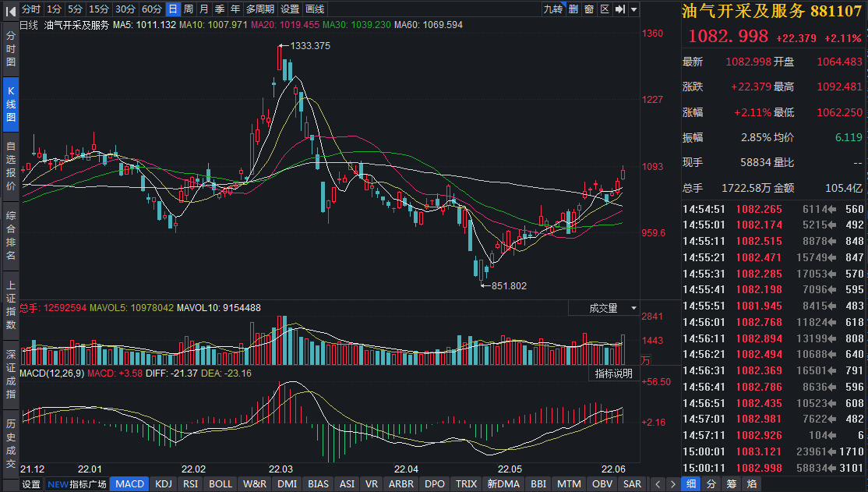Click the 九转 indicator button

pos(552,9)
